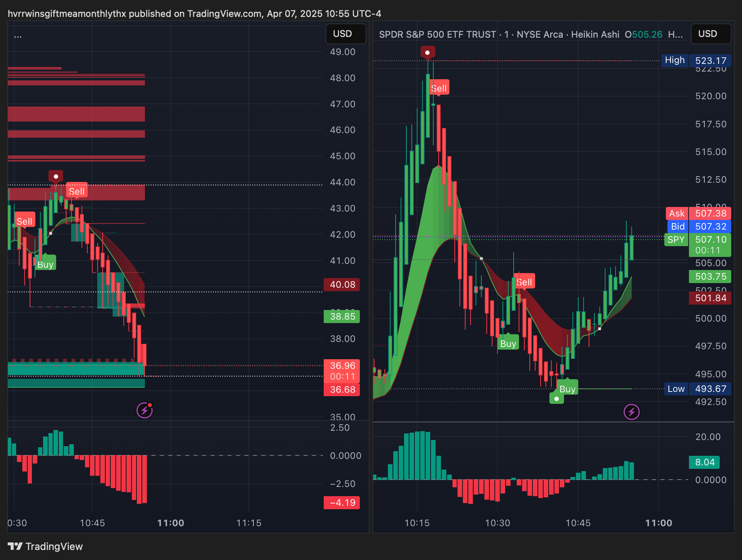Click the 10:45 time label on the left chart
The height and width of the screenshot is (560, 742).
coord(92,523)
